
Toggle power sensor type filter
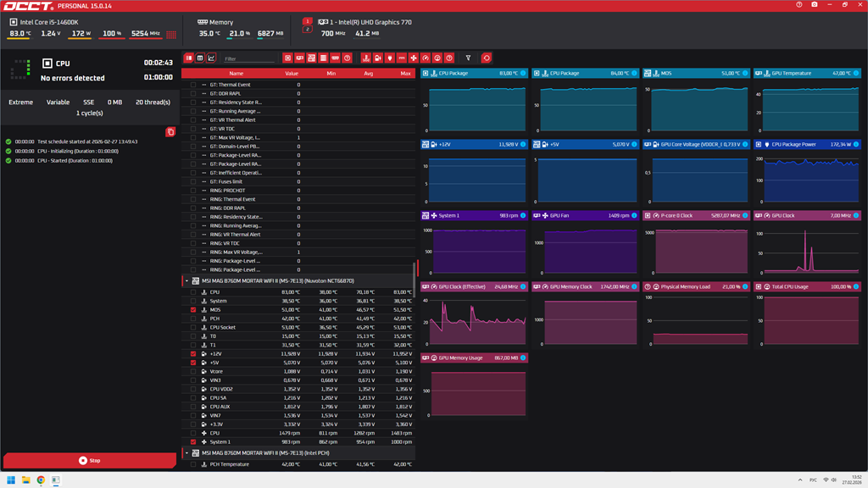point(390,58)
